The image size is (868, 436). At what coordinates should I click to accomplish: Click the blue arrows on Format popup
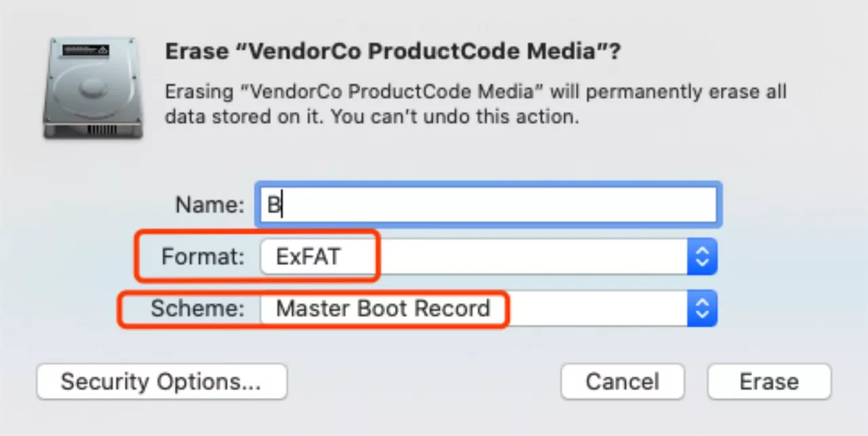(703, 256)
